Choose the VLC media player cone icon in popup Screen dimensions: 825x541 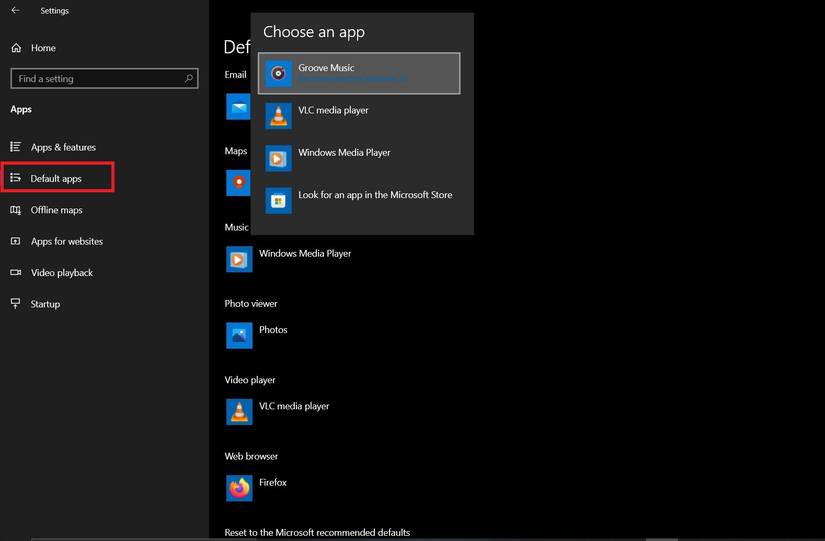click(279, 115)
